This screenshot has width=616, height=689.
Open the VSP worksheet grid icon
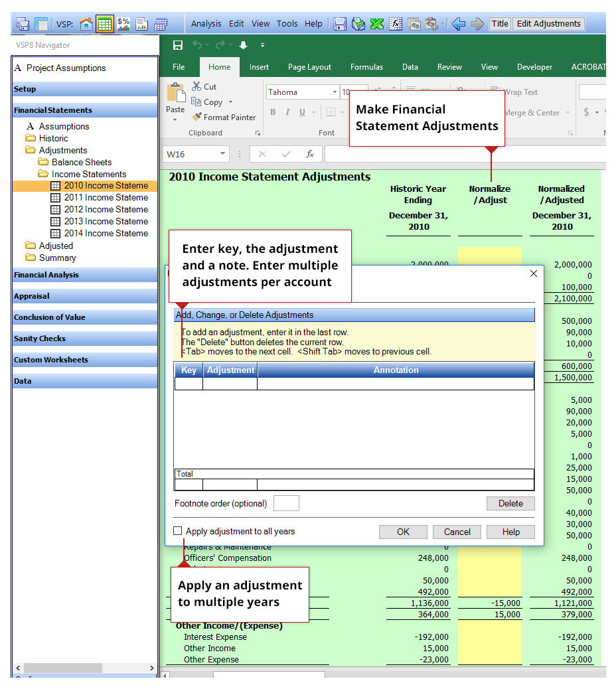click(x=105, y=24)
